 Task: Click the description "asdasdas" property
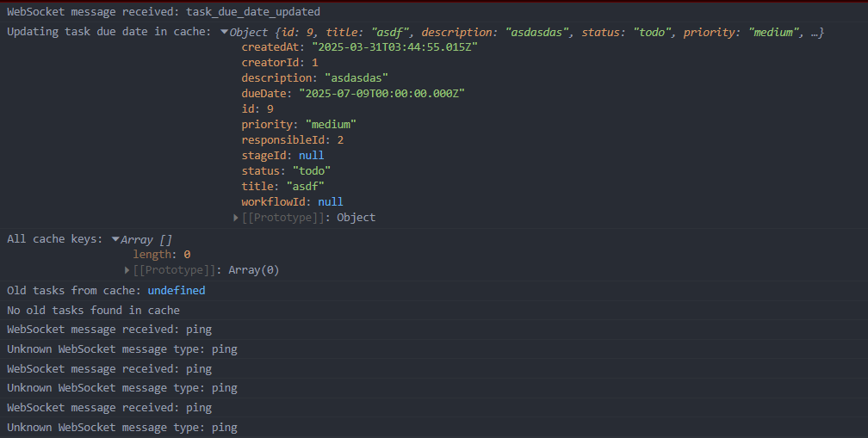point(314,78)
